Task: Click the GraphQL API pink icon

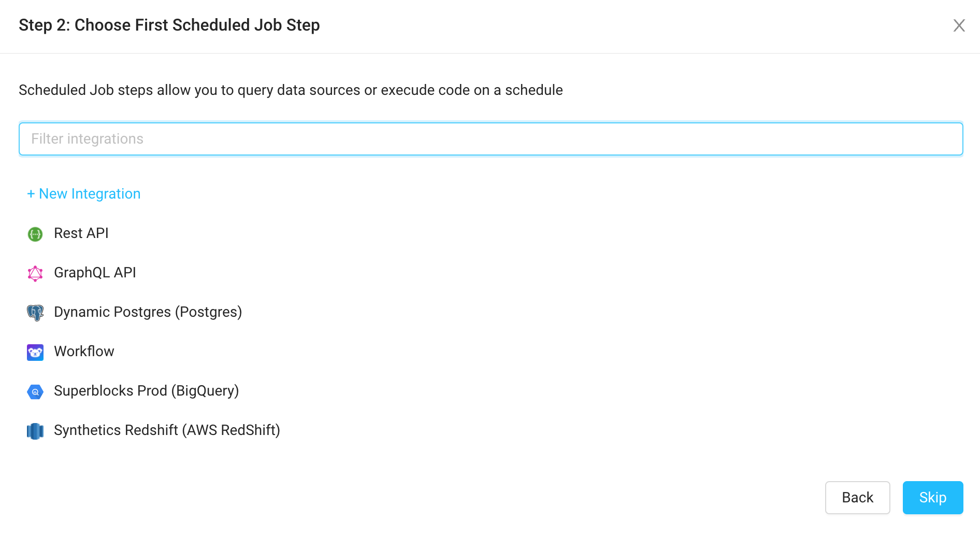Action: tap(35, 273)
